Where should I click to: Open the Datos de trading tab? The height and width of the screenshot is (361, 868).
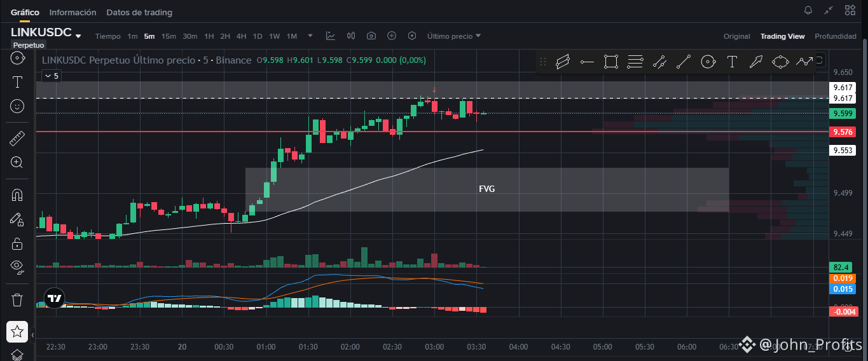click(x=139, y=12)
